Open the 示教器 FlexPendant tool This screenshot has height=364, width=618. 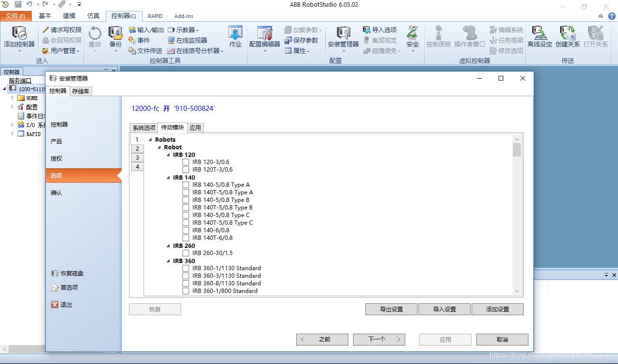183,30
